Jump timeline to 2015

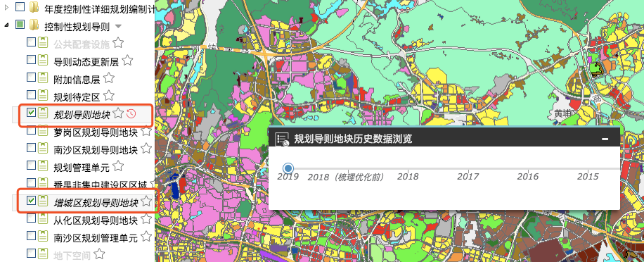pos(588,177)
